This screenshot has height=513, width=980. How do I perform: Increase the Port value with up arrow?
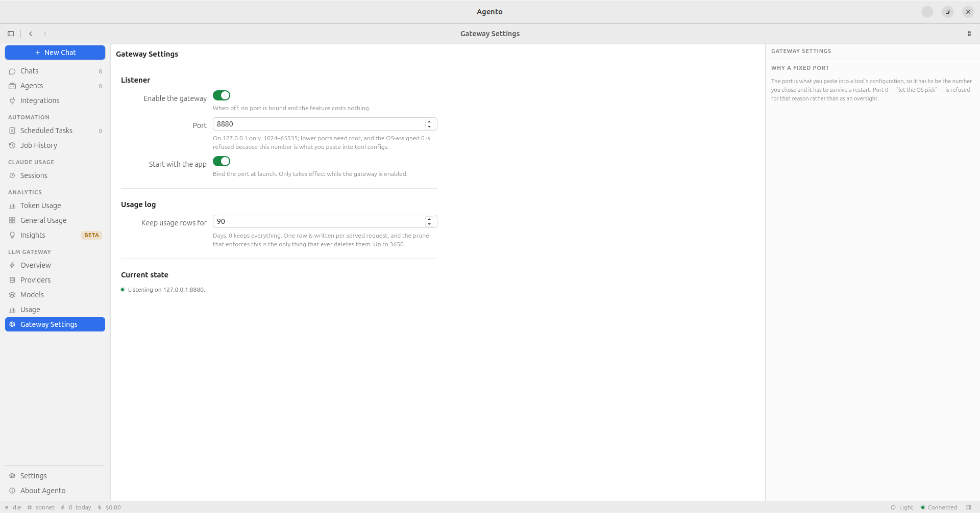(429, 122)
